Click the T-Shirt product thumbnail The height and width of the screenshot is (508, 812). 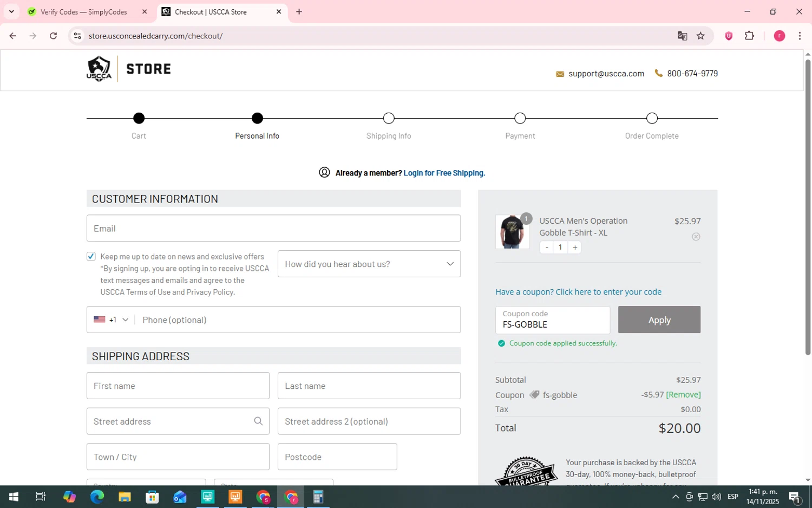coord(512,232)
